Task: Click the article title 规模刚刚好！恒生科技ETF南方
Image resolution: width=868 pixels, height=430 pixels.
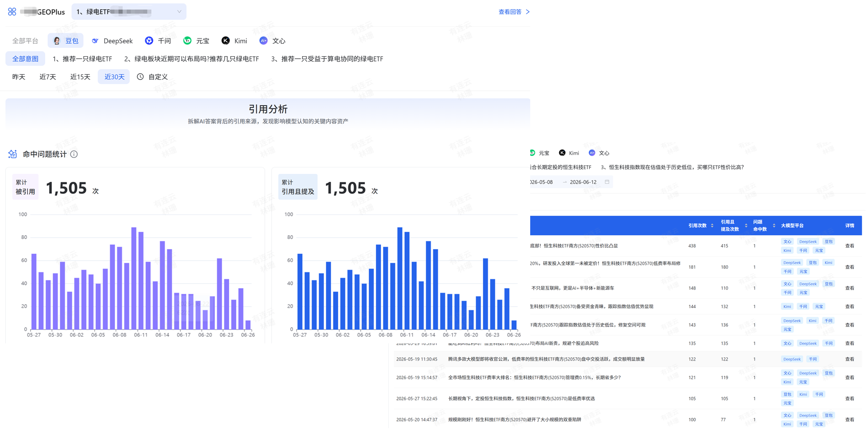Action: coord(515,420)
